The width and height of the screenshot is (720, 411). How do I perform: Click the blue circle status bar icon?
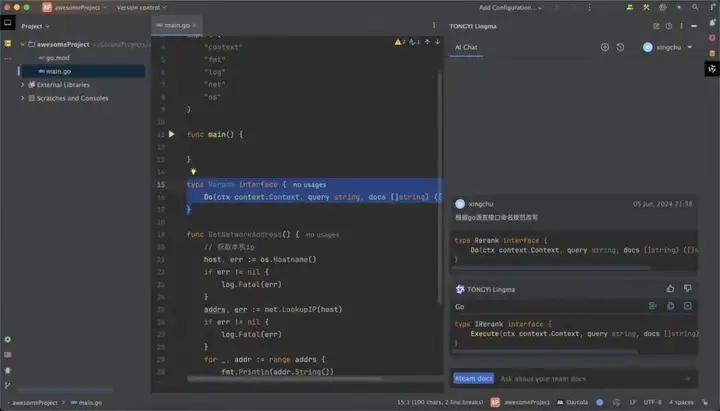tap(600, 402)
